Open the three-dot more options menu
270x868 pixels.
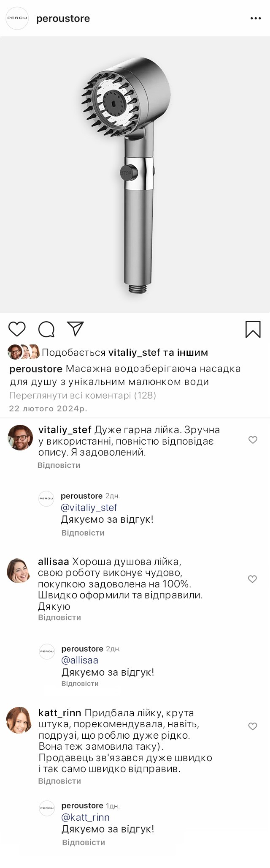(x=256, y=19)
